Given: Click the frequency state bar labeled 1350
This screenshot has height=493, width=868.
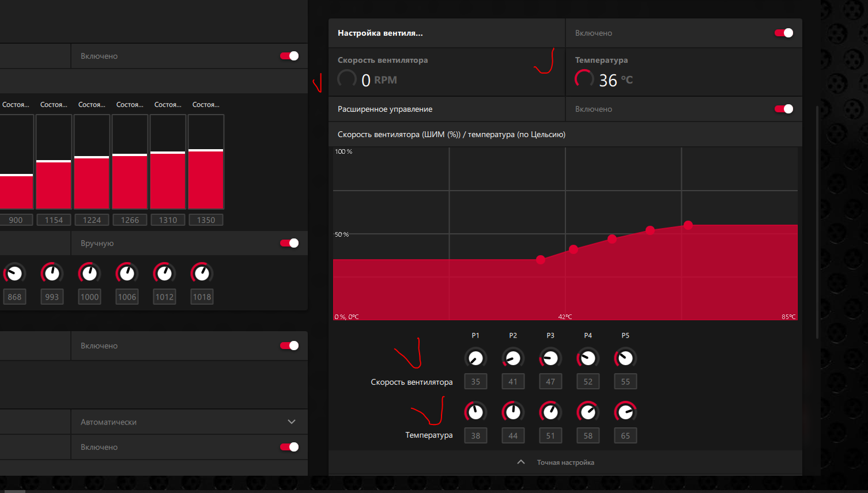Looking at the screenshot, I should coord(206,162).
